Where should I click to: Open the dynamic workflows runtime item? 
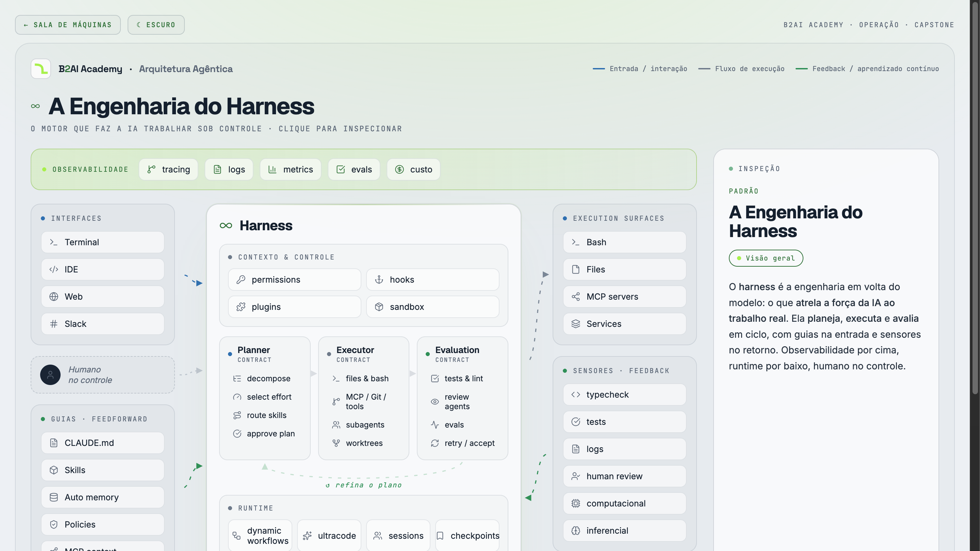[x=260, y=535]
